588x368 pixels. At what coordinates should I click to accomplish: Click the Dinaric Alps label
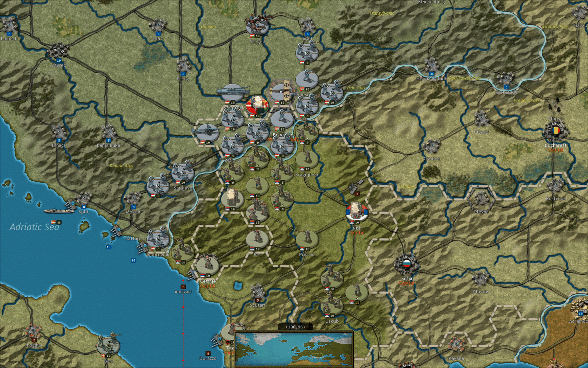tap(121, 166)
